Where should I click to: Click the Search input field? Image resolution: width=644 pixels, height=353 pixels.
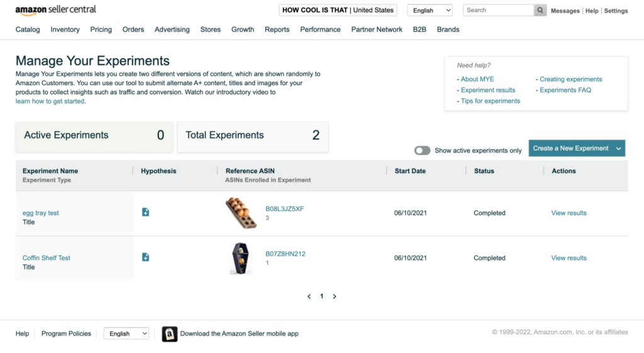498,11
